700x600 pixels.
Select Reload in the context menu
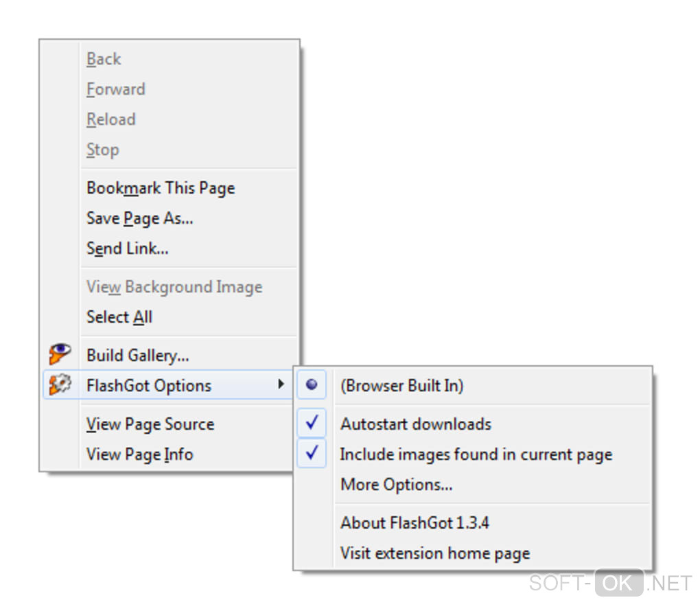[111, 119]
